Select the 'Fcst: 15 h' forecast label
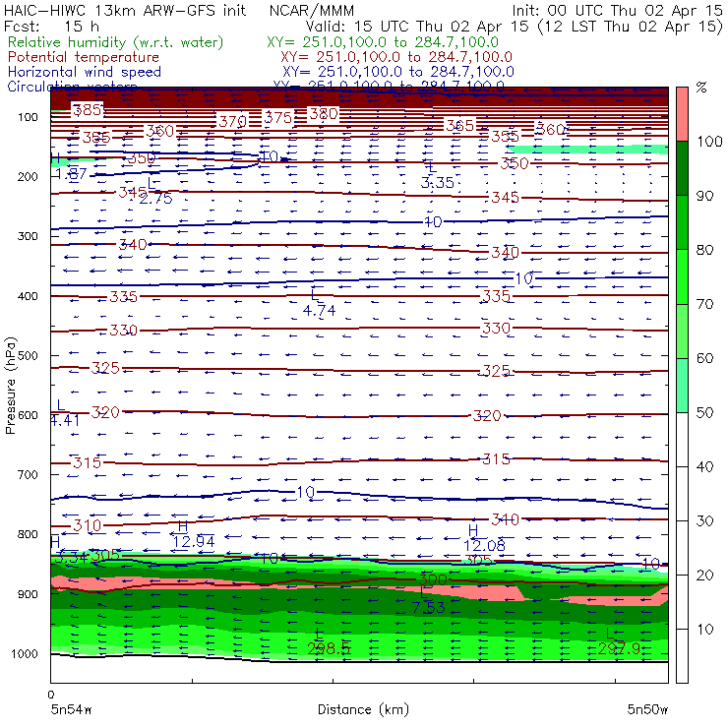 click(x=51, y=26)
